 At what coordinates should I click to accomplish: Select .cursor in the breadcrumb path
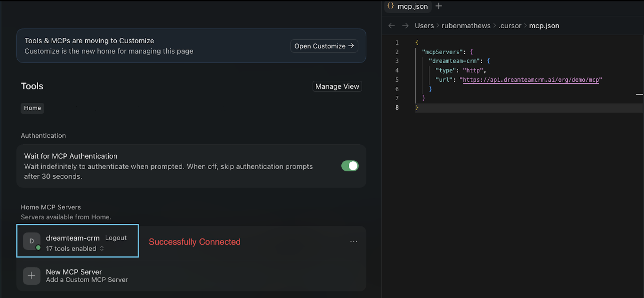pyautogui.click(x=510, y=26)
